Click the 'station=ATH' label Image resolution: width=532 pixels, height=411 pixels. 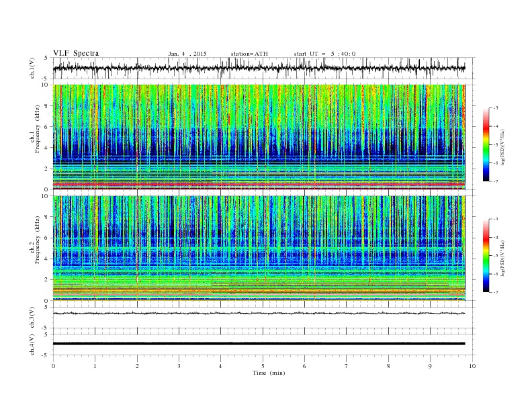pos(249,54)
